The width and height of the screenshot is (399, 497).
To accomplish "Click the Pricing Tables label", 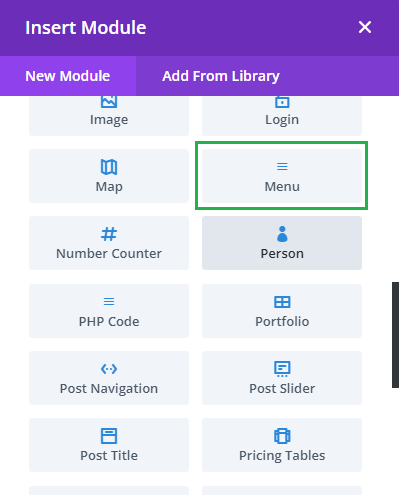I will [x=282, y=456].
